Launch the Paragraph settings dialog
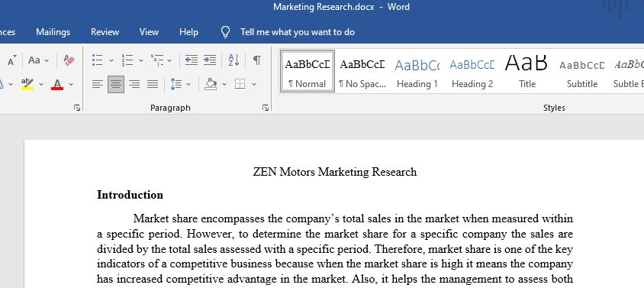644x288 pixels. tap(266, 108)
